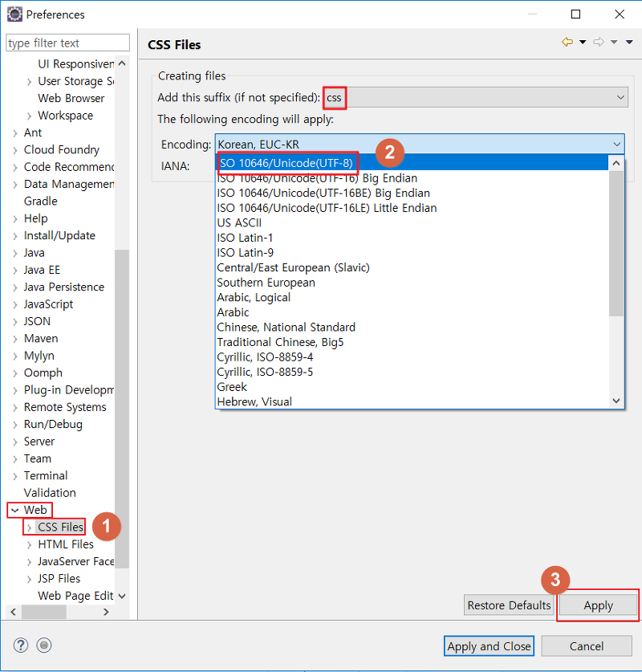Select Install/Update in preferences tree
The width and height of the screenshot is (642, 672).
coord(59,235)
